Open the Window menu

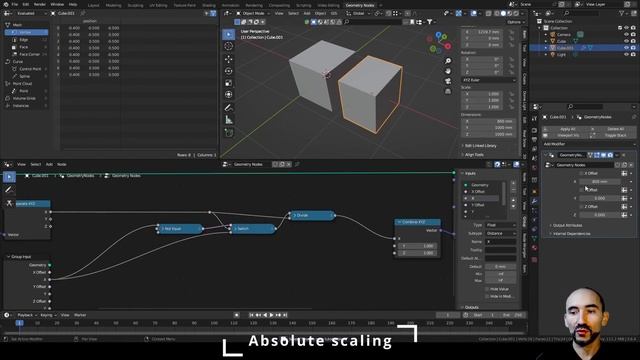point(57,4)
